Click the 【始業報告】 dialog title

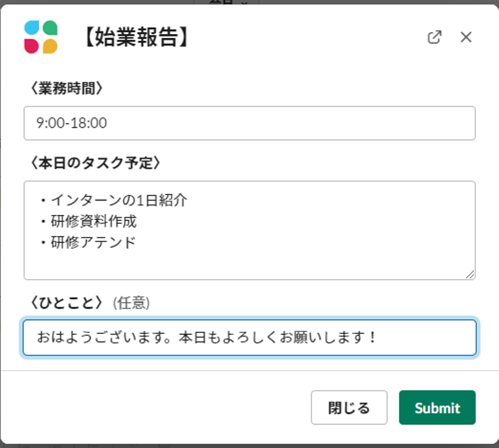click(x=136, y=37)
